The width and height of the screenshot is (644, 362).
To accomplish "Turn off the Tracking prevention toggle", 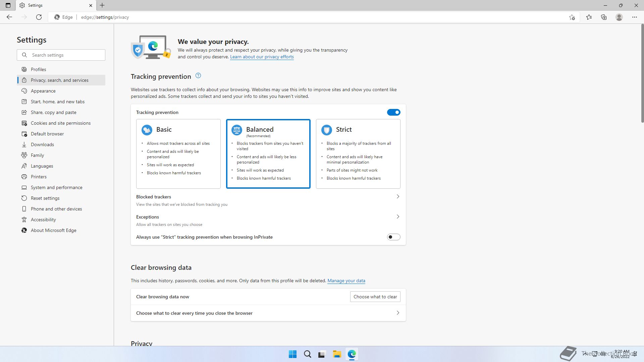I will (393, 112).
